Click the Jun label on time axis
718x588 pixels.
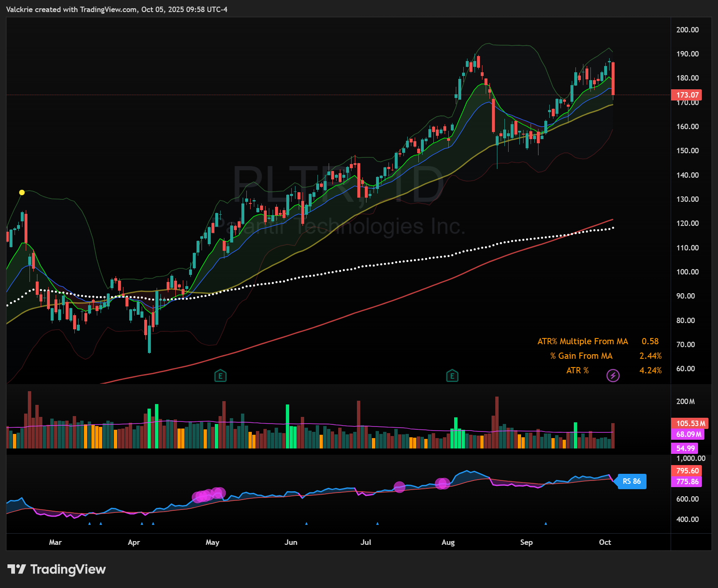pyautogui.click(x=291, y=542)
